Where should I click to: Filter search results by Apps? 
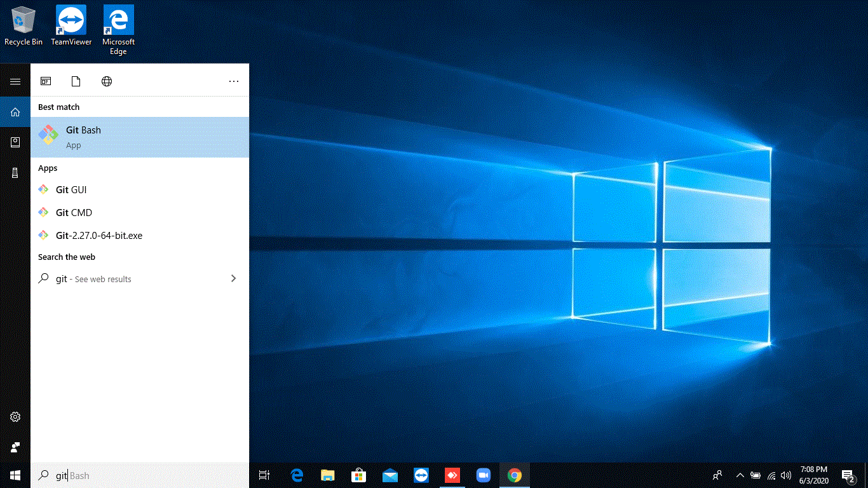pyautogui.click(x=46, y=81)
